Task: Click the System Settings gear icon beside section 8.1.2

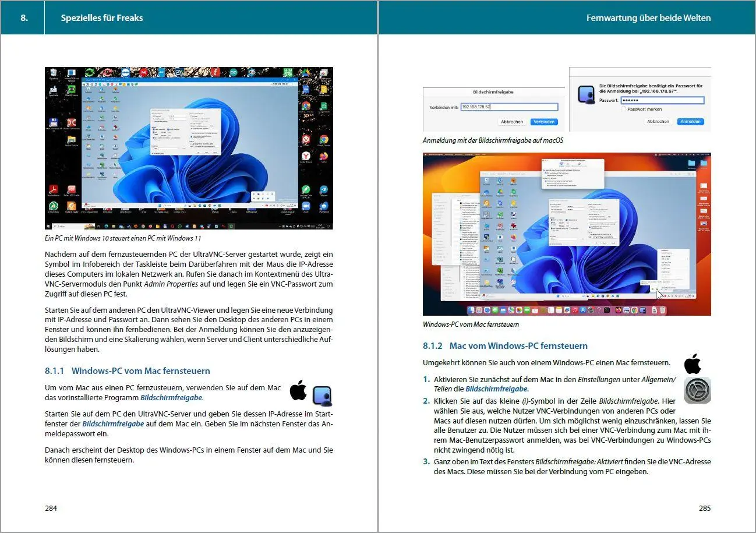Action: (697, 390)
